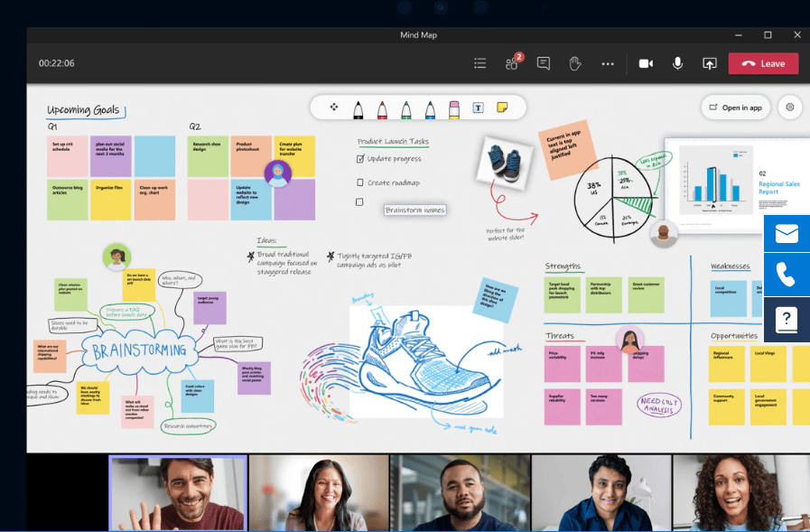The image size is (810, 532).
Task: Select the 'Need cost analysis' bubble
Action: (659, 405)
